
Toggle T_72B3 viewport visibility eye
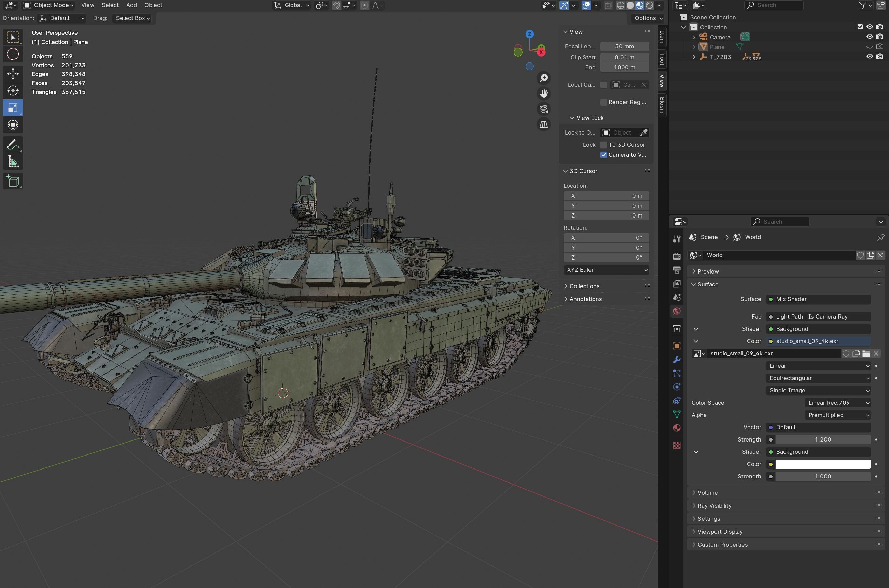(870, 57)
